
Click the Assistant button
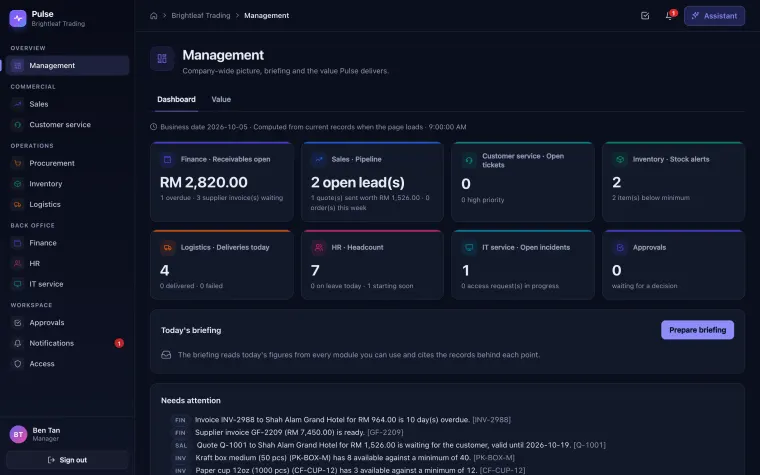pos(714,16)
